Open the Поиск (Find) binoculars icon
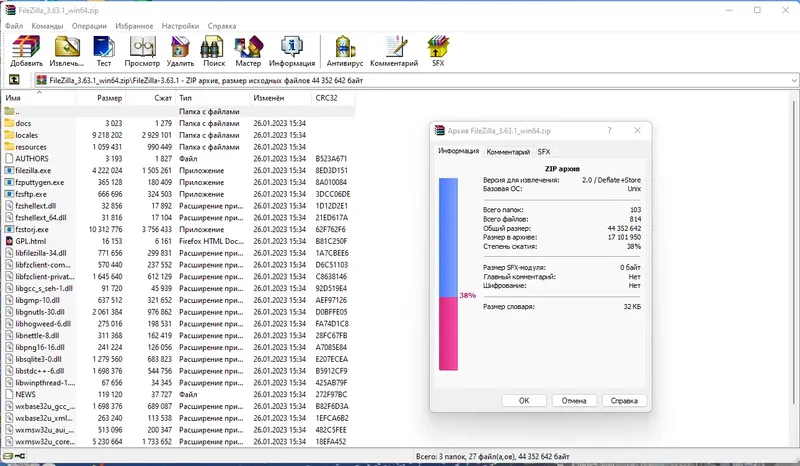 (214, 51)
